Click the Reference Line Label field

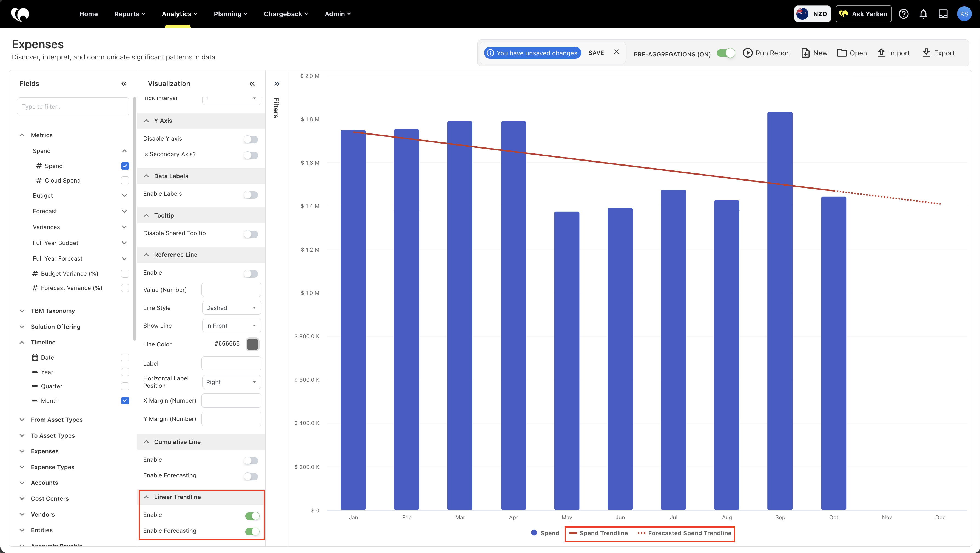(x=231, y=363)
